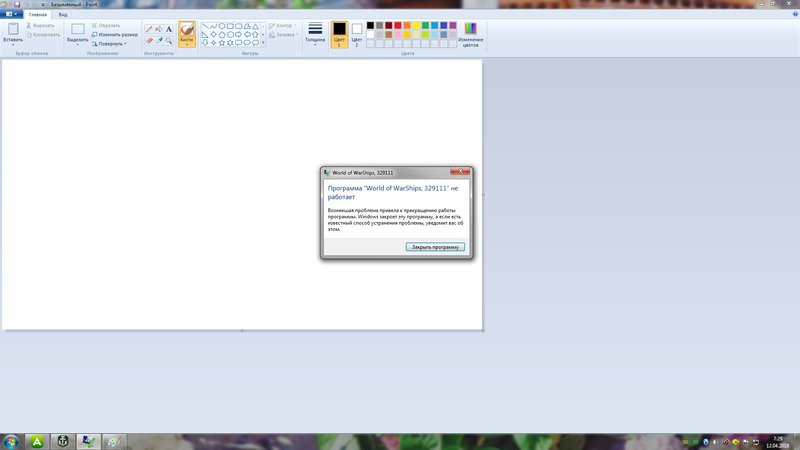The width and height of the screenshot is (800, 450).
Task: Click the Выделить selection rectangle icon
Action: pyautogui.click(x=78, y=29)
